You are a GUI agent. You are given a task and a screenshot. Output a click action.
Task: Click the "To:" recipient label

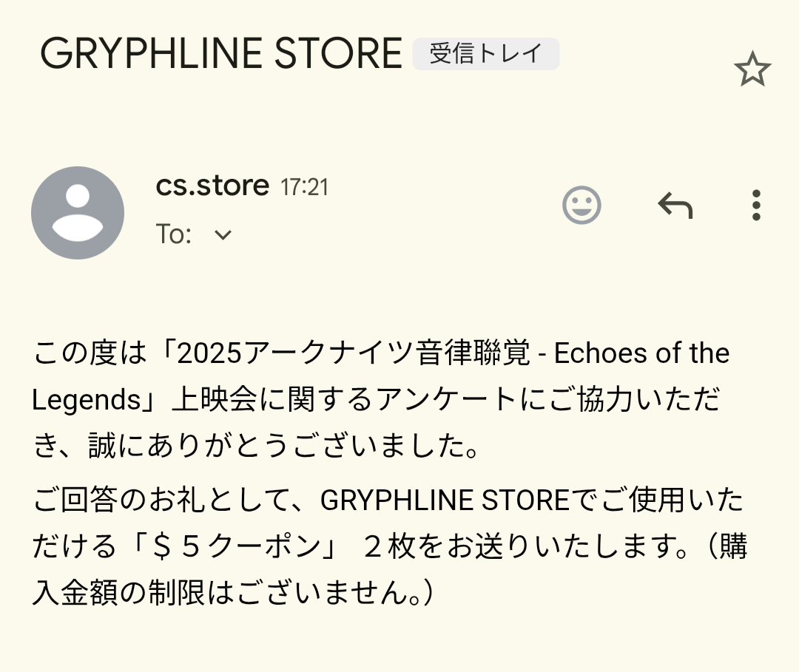point(174,235)
